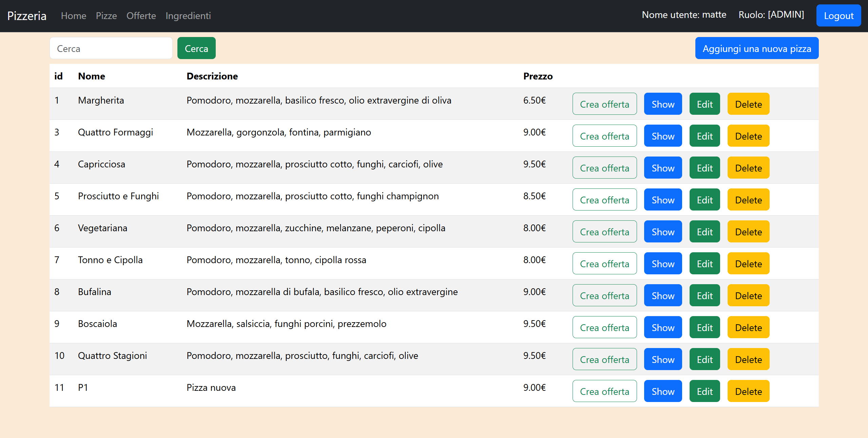Image resolution: width=868 pixels, height=438 pixels.
Task: Edit the Bufalina row
Action: [704, 296]
